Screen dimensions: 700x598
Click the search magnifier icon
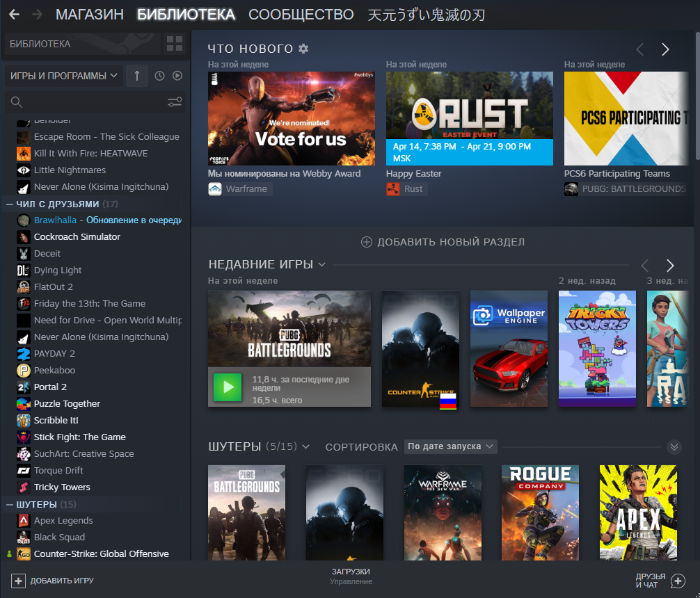[17, 102]
